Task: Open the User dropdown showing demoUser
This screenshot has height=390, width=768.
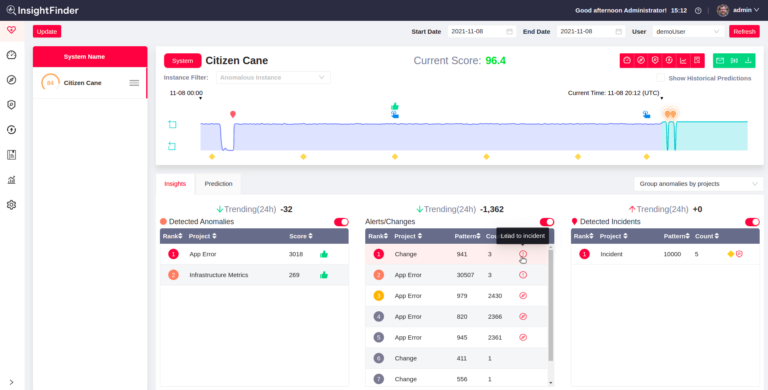Action: click(688, 31)
